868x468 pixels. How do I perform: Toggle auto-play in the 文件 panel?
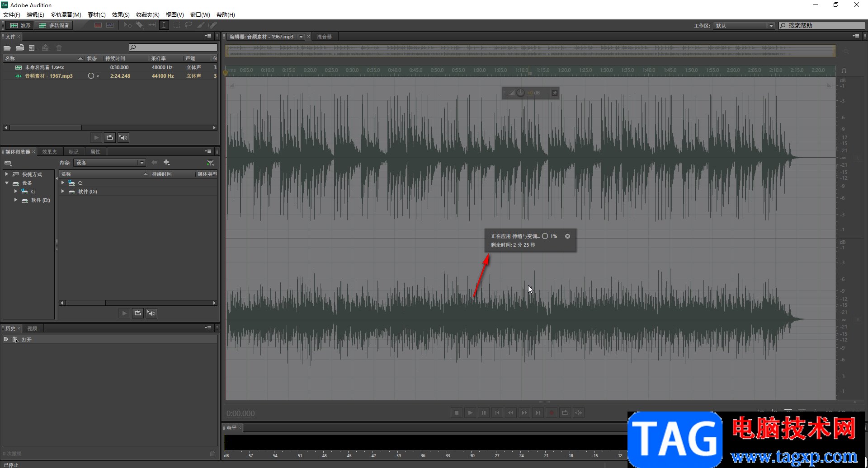pos(123,137)
